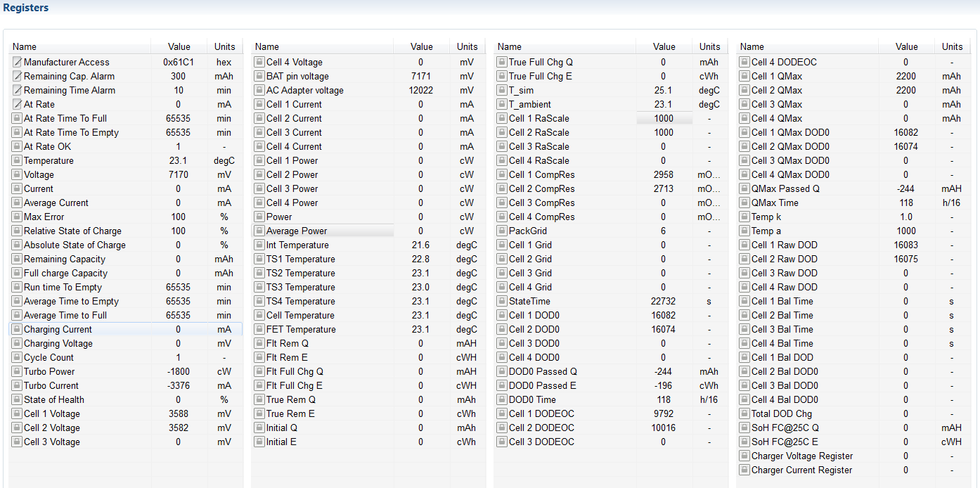Viewport: 980px width, 488px height.
Task: Click the BAT pin voltage value 7171
Action: click(x=421, y=76)
